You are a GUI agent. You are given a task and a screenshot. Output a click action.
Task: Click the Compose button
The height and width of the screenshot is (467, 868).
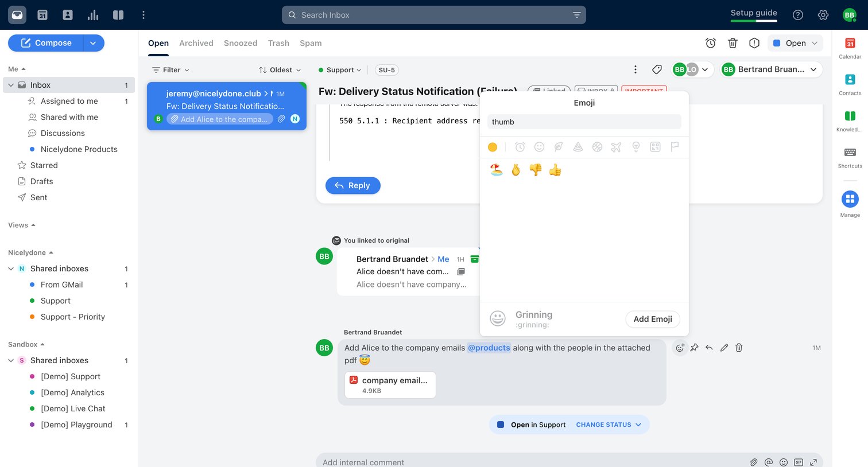pyautogui.click(x=46, y=43)
